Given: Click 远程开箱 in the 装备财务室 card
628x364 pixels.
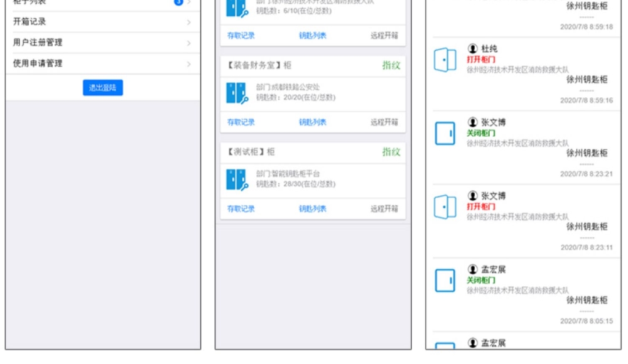Looking at the screenshot, I should pos(384,122).
